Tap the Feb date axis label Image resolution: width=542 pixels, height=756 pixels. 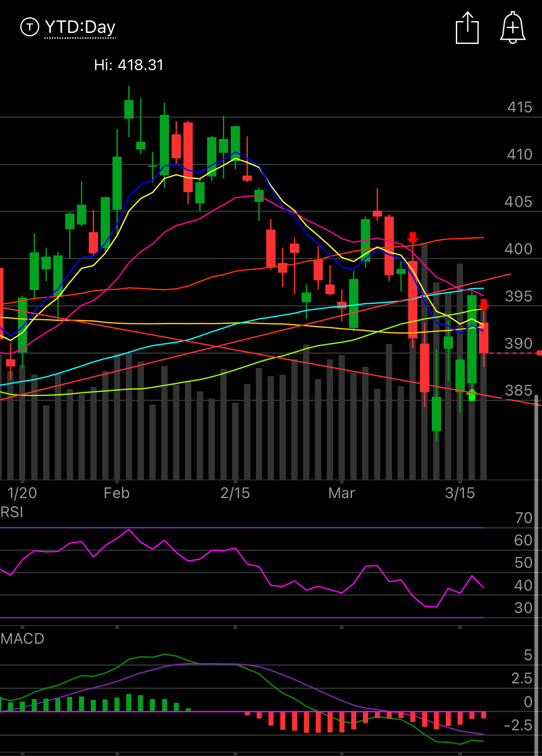point(117,493)
